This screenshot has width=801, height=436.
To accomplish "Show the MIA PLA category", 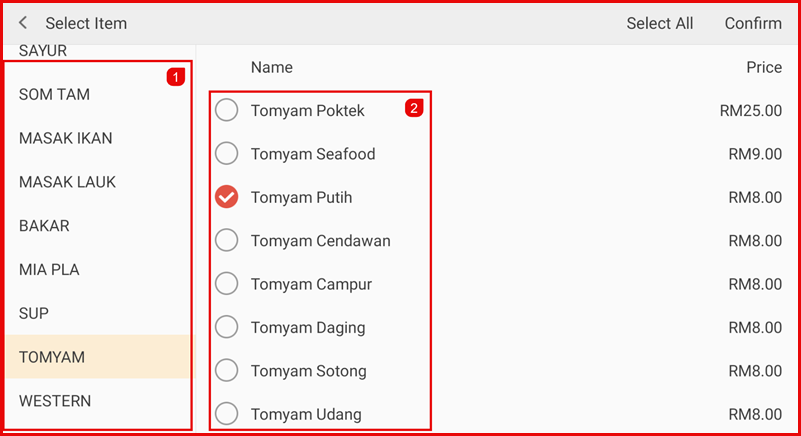I will tap(49, 270).
